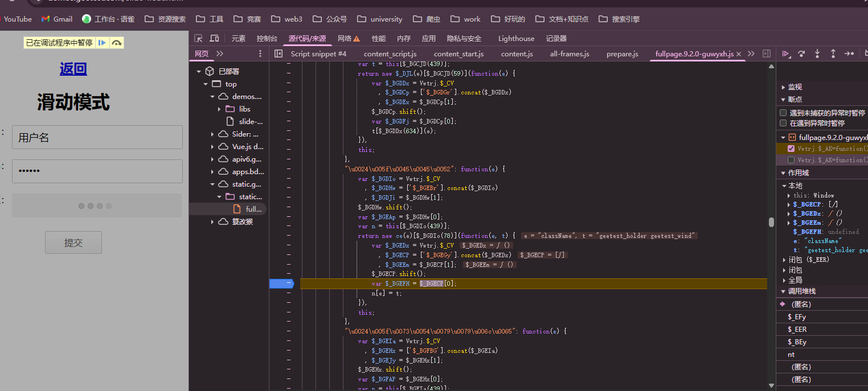Open the 元素 Elements panel tab
The width and height of the screenshot is (868, 391).
click(238, 39)
